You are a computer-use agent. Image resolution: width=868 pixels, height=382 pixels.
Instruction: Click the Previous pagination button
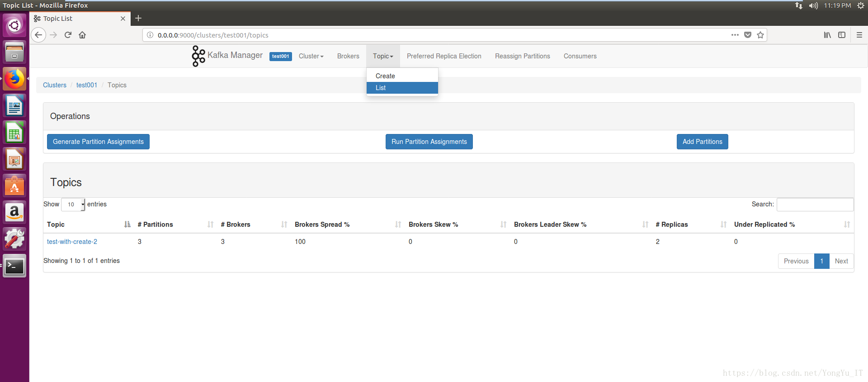(x=796, y=261)
